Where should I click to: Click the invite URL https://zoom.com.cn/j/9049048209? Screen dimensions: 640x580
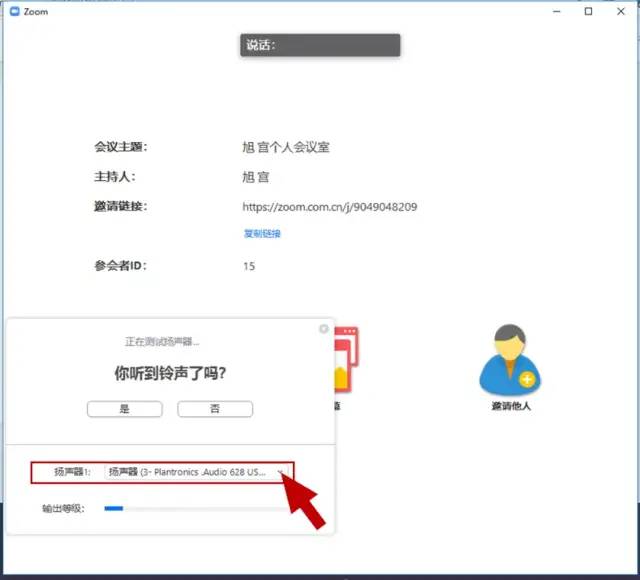330,207
